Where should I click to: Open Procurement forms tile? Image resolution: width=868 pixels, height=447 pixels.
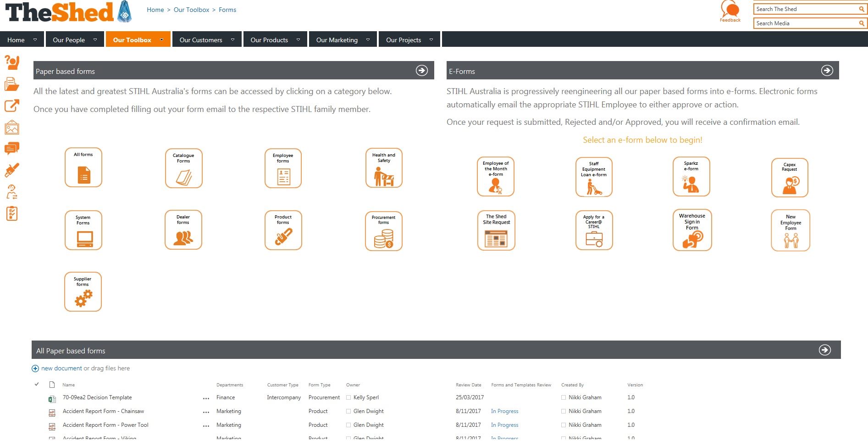(x=384, y=231)
